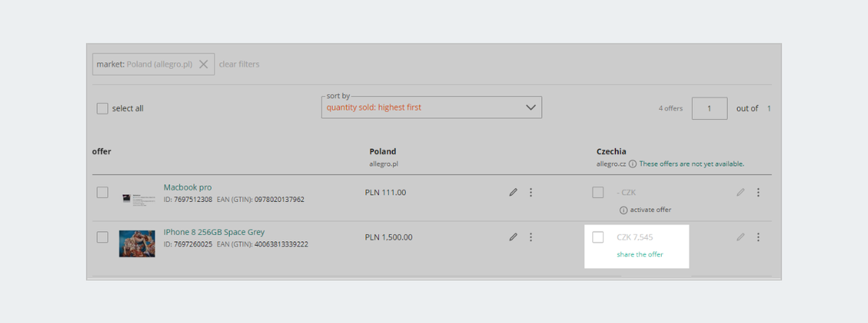Edit the PLN 1,500.00 price with pencil

pyautogui.click(x=513, y=237)
